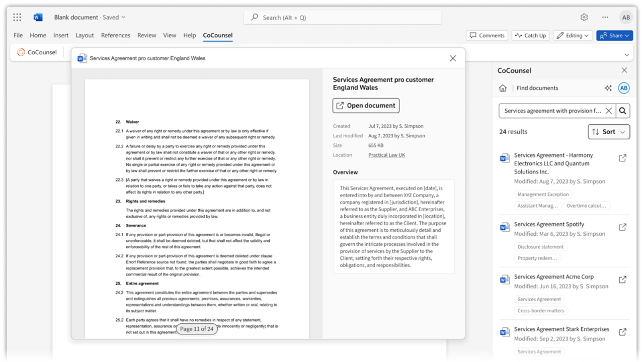Image resolution: width=644 pixels, height=362 pixels.
Task: Click the settings gear icon
Action: (584, 17)
